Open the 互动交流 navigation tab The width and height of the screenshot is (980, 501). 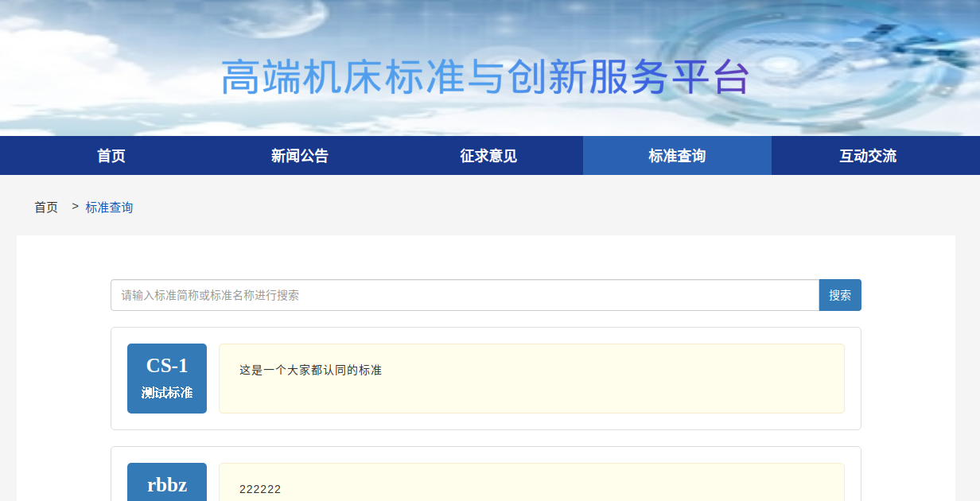[x=868, y=156]
